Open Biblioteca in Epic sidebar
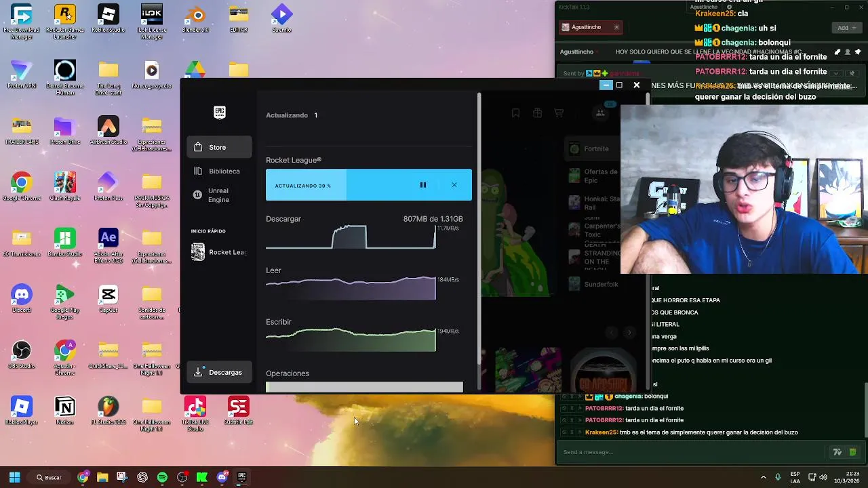The image size is (868, 488). pos(219,171)
